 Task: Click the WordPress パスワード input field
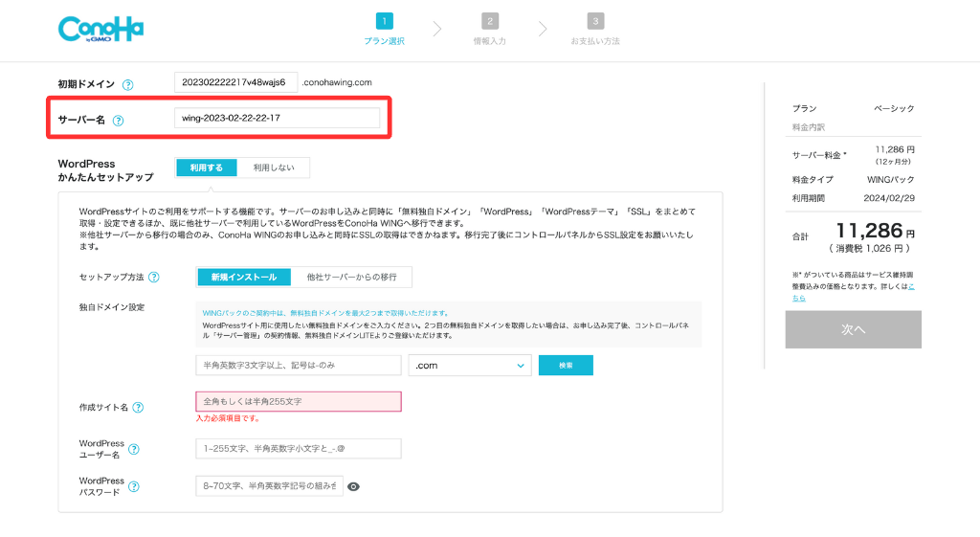coord(269,486)
